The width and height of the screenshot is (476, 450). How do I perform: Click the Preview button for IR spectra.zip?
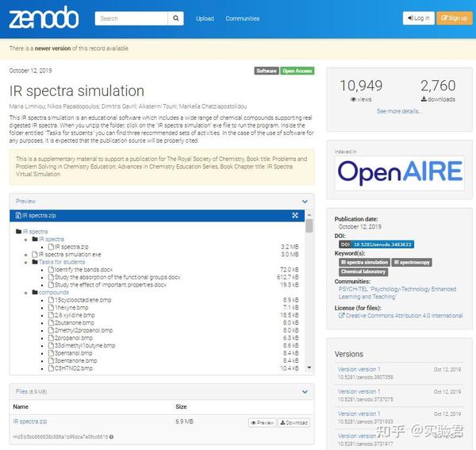pos(263,422)
